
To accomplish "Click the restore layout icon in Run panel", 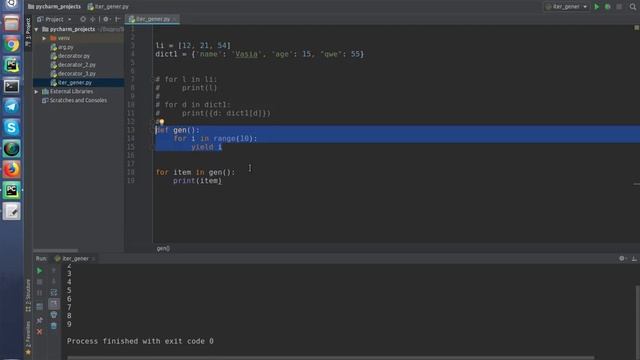I will (x=40, y=307).
